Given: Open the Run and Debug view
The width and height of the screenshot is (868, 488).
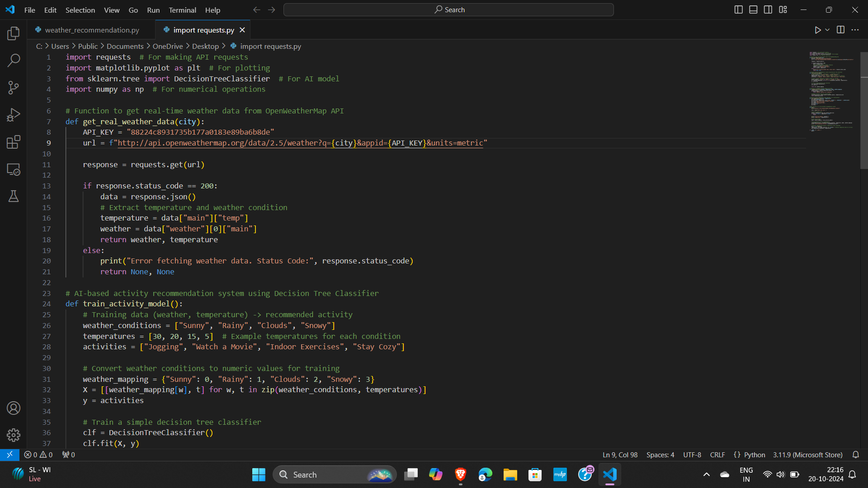Looking at the screenshot, I should point(14,115).
